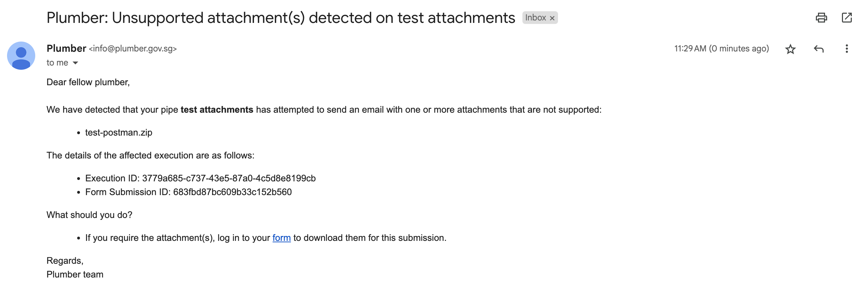Click the sender's profile avatar
The width and height of the screenshot is (868, 293).
point(21,56)
